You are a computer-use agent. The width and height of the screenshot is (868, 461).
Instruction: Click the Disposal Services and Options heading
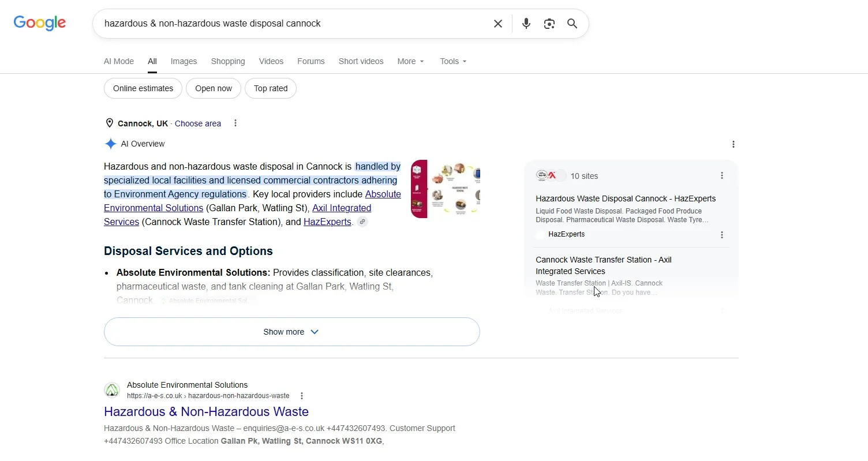tap(188, 251)
